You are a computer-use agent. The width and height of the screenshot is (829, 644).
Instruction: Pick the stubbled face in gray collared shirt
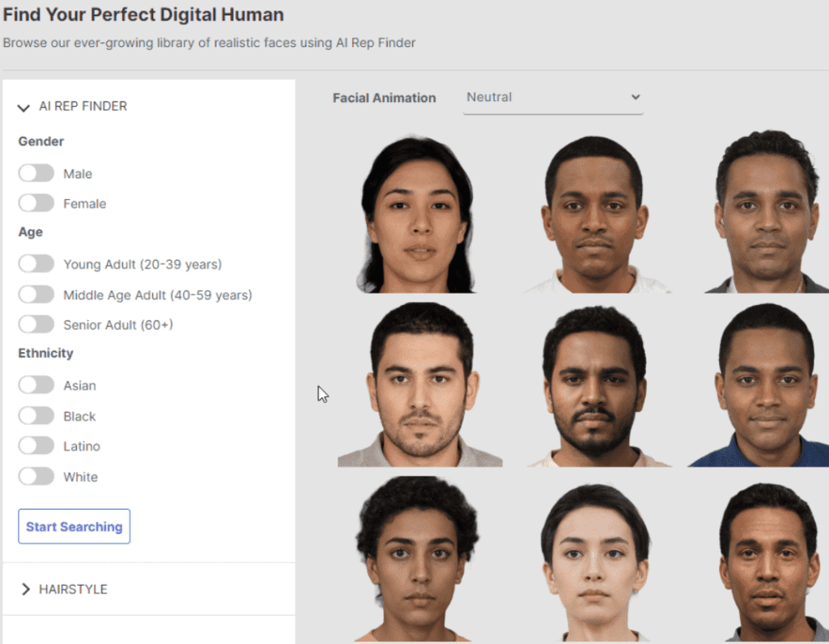point(421,387)
